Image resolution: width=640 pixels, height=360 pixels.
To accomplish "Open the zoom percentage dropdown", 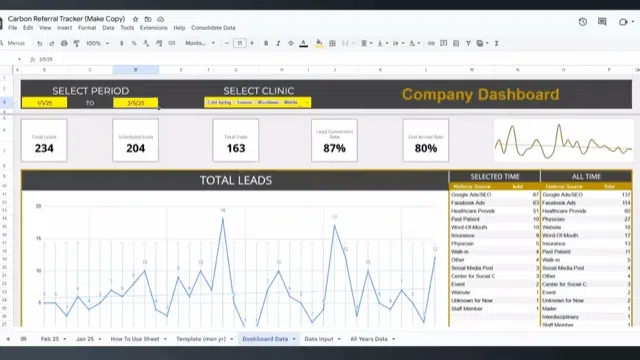I will coord(98,43).
